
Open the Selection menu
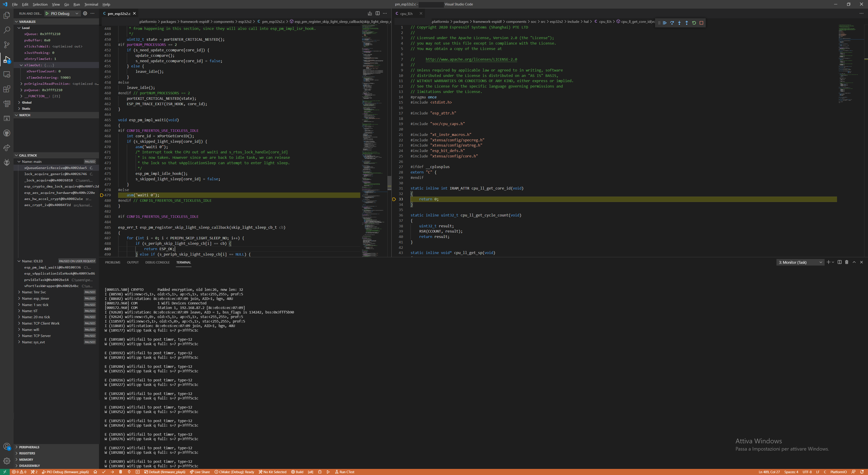[40, 4]
